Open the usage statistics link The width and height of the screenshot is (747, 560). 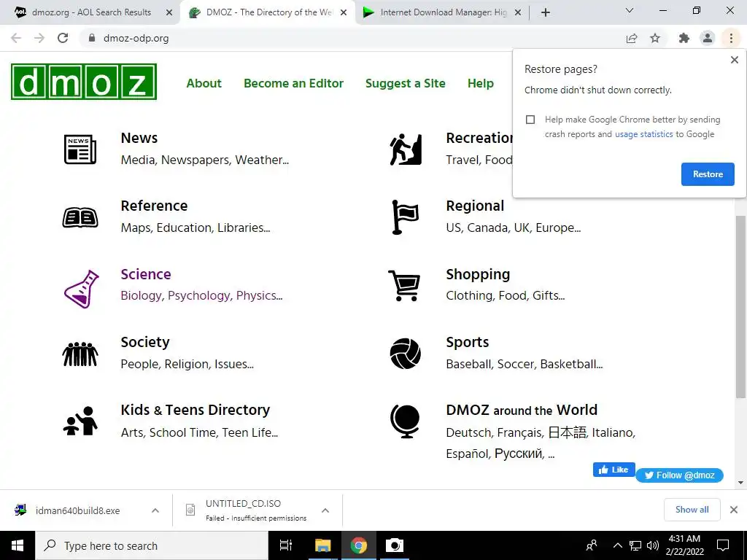[x=643, y=134]
